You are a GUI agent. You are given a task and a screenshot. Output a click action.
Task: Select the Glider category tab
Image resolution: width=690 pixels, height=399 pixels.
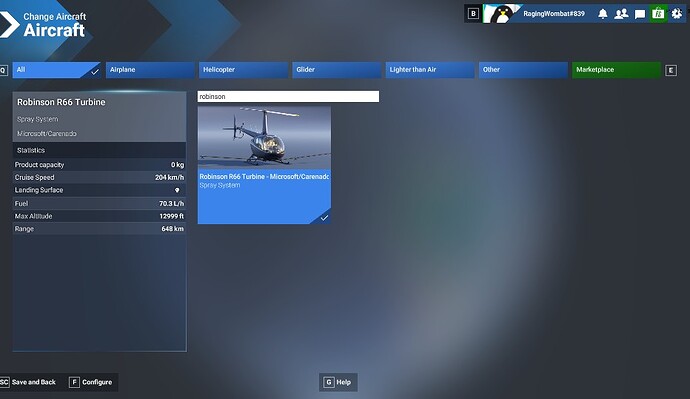click(337, 70)
